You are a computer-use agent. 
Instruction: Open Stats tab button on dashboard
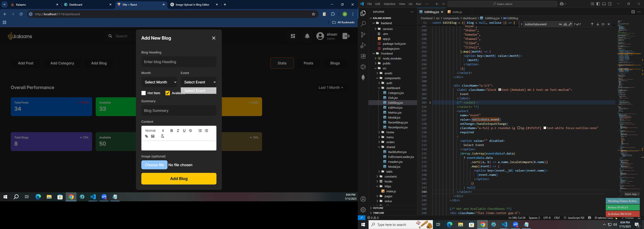click(x=282, y=63)
